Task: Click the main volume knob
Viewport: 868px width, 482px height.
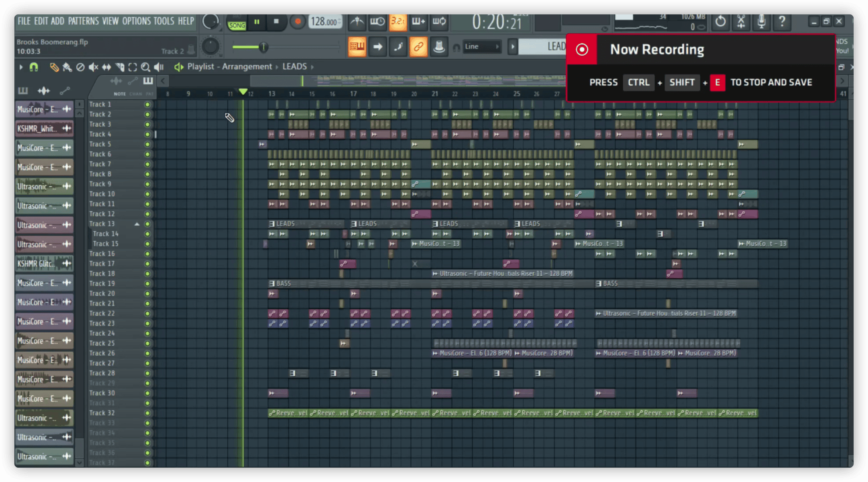Action: [211, 21]
